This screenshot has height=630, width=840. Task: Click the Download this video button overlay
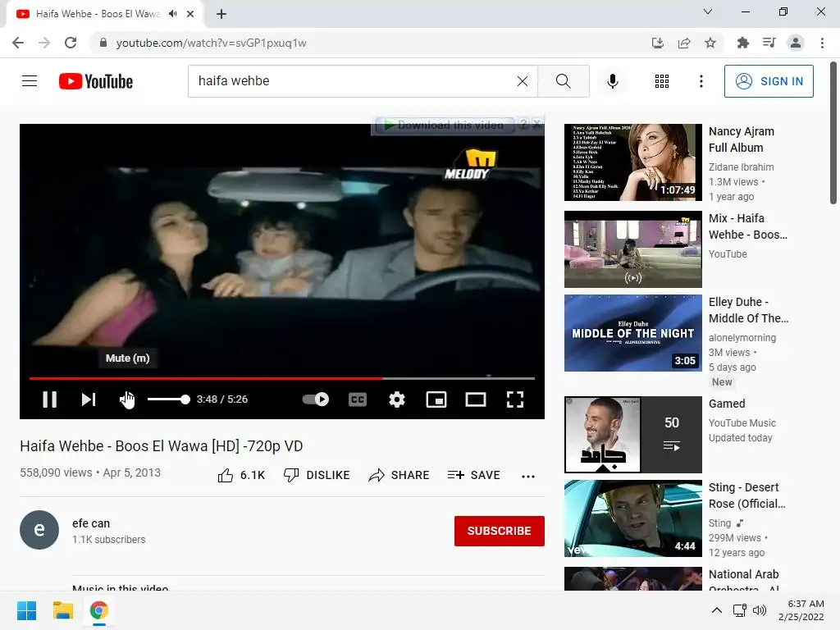pos(445,126)
